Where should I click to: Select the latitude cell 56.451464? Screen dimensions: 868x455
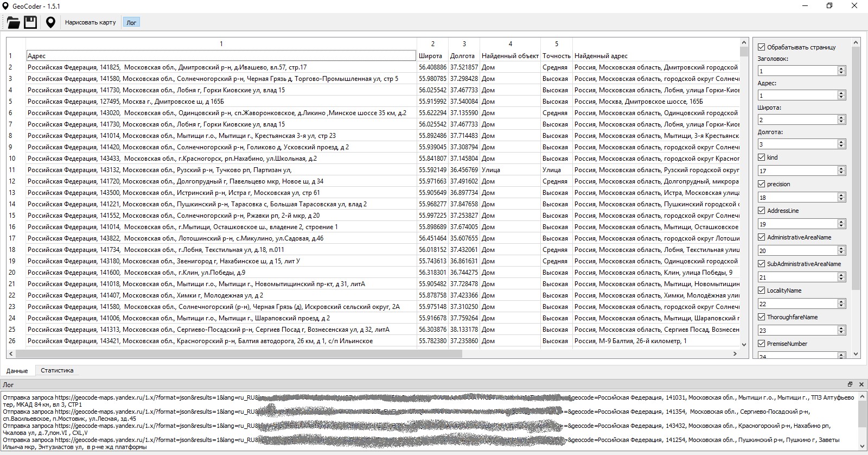(432, 238)
